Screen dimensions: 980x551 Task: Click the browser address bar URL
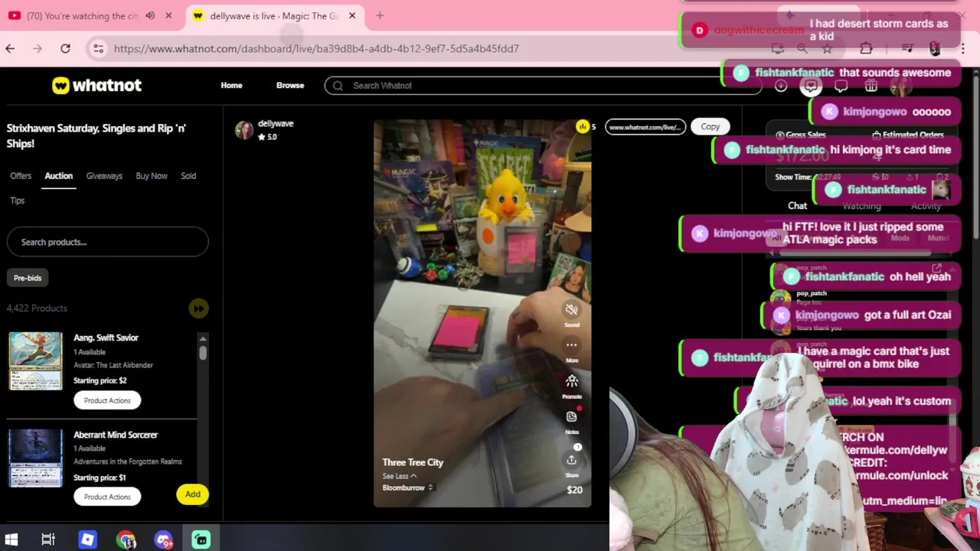(316, 48)
